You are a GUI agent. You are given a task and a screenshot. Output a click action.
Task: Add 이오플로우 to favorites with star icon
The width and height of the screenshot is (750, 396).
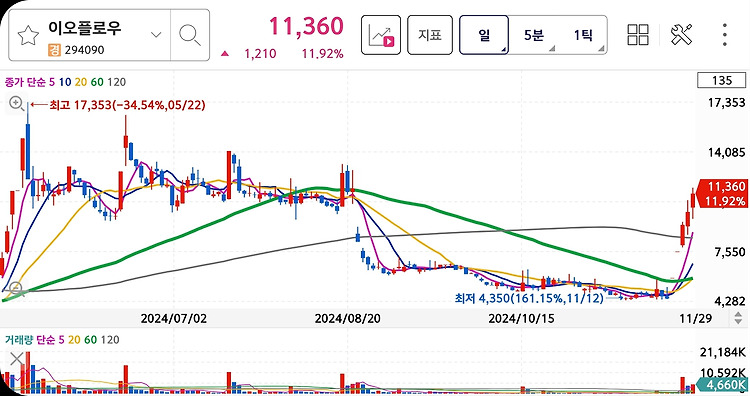(28, 35)
